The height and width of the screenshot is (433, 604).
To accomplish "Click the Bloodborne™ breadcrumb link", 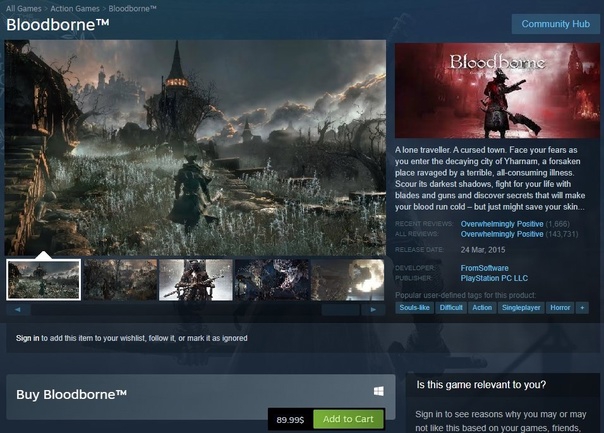I will (x=133, y=8).
